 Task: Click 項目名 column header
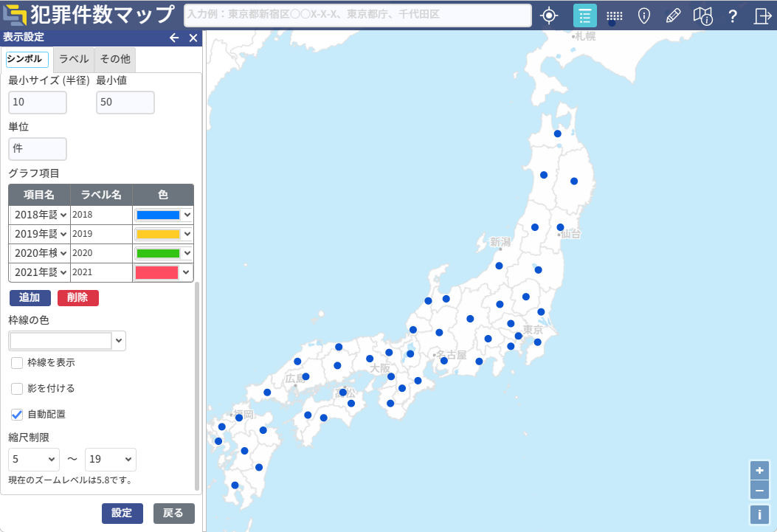pyautogui.click(x=39, y=195)
